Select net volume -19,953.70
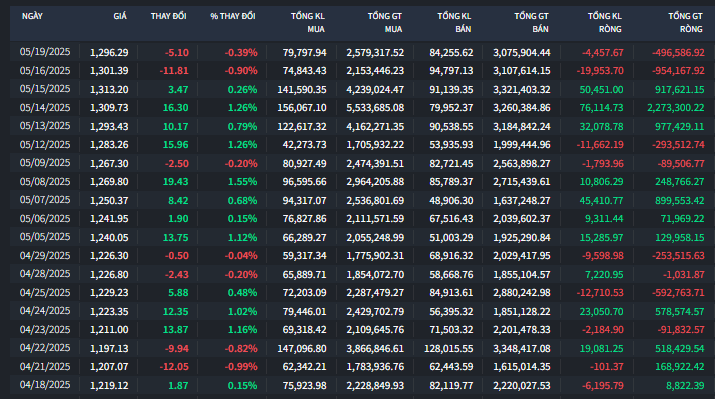 600,71
